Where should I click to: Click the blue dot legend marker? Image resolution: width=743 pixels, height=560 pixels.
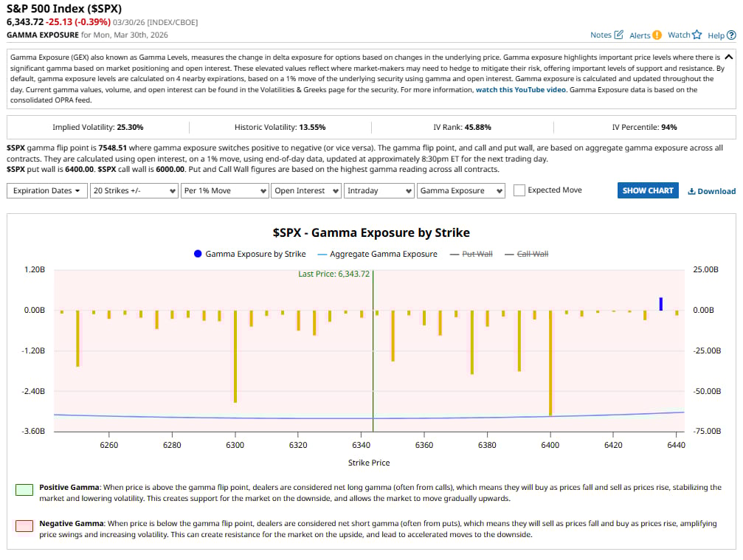(198, 254)
